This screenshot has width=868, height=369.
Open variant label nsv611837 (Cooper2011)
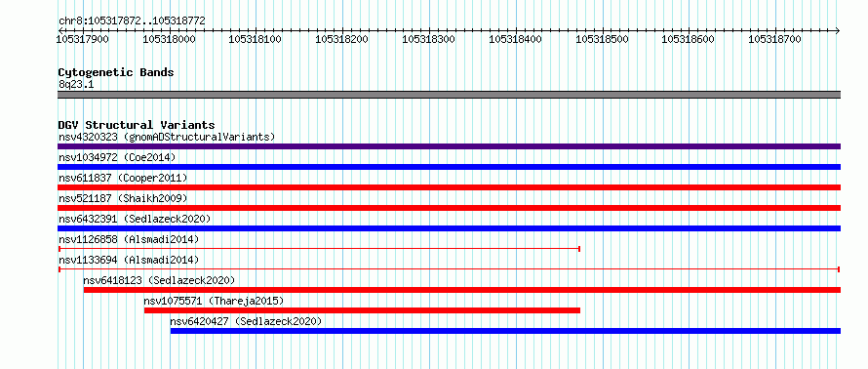click(123, 178)
